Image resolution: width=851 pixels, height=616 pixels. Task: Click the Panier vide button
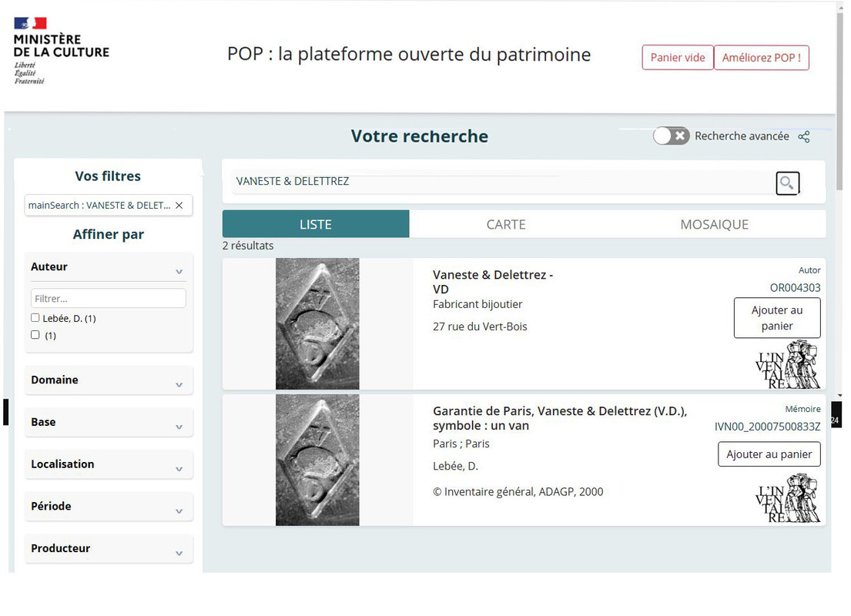pyautogui.click(x=677, y=58)
